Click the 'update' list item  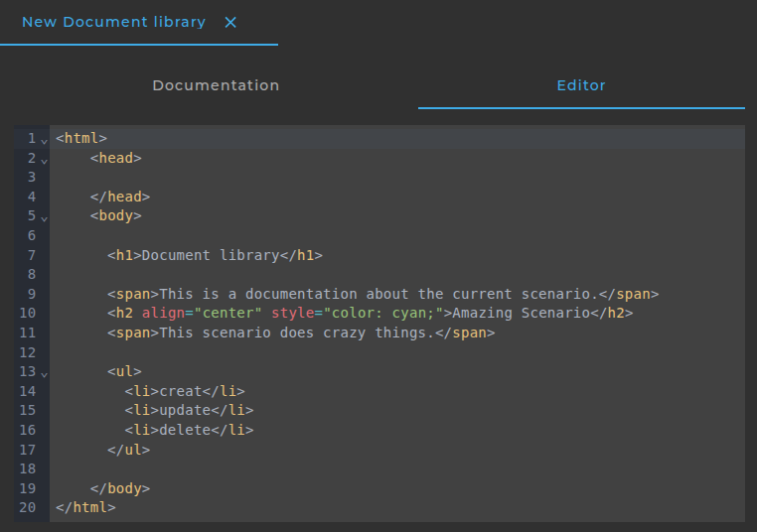(x=185, y=410)
